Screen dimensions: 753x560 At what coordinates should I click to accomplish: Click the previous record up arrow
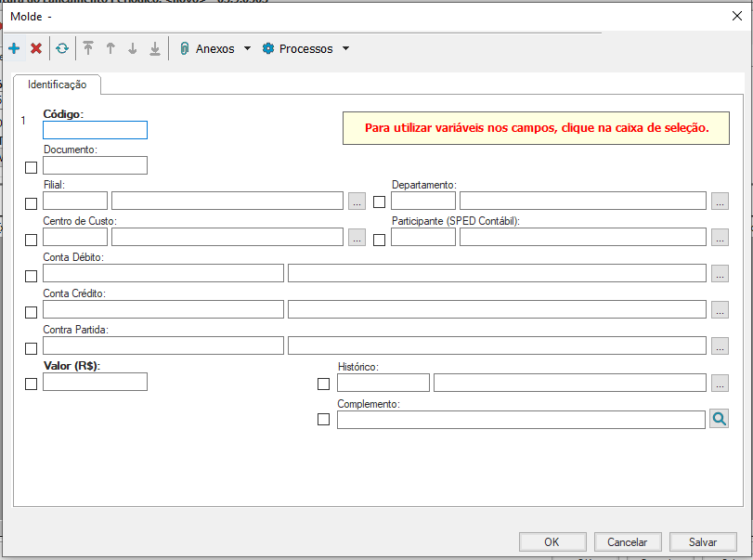pyautogui.click(x=110, y=48)
